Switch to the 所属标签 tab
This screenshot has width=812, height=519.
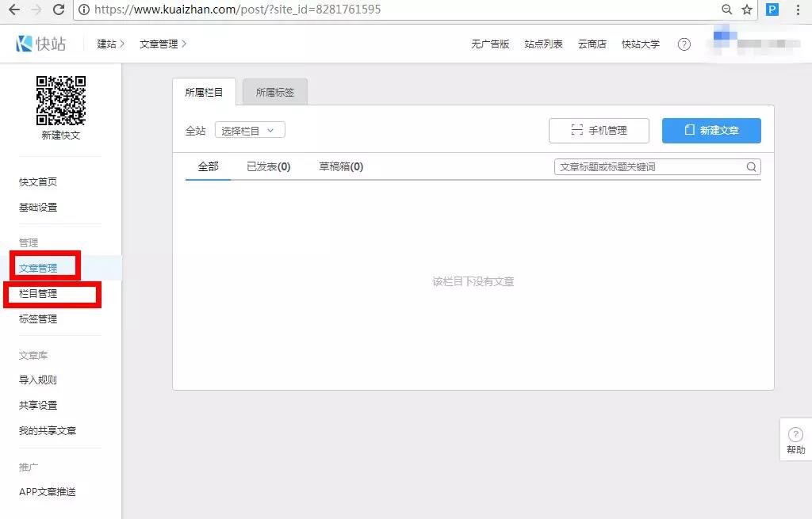tap(275, 92)
